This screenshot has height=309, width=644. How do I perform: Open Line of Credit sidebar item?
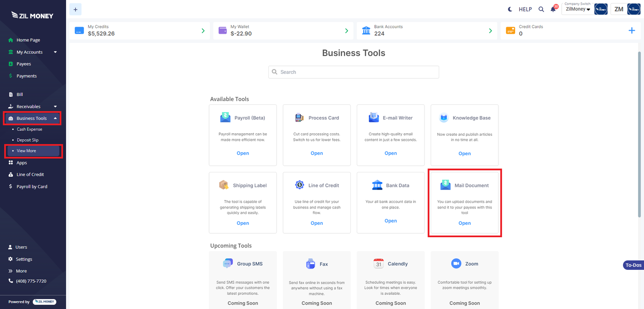pos(30,174)
